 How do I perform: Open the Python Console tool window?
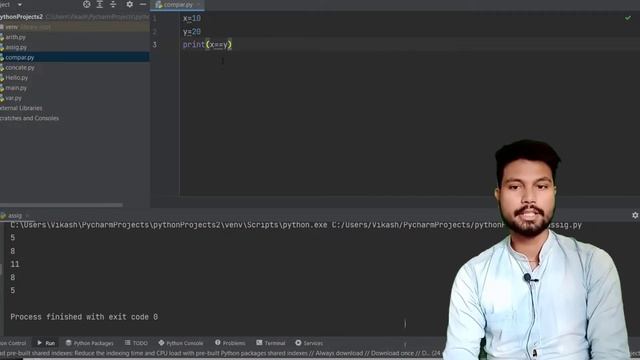180,343
